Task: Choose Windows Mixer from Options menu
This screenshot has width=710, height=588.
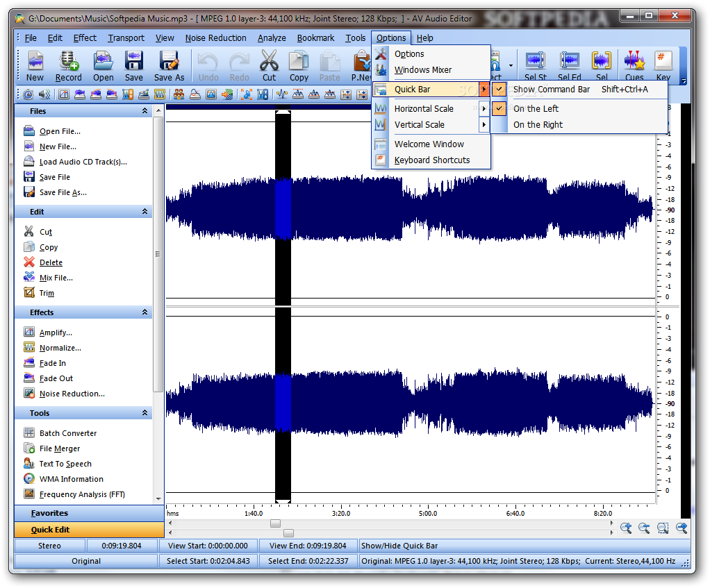Action: pyautogui.click(x=431, y=70)
